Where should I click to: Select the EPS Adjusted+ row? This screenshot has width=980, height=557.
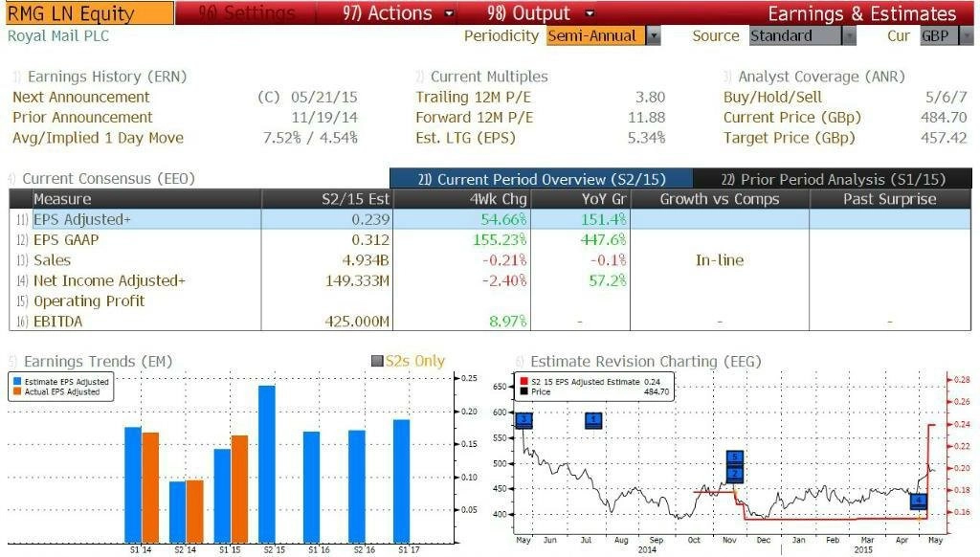pos(490,219)
